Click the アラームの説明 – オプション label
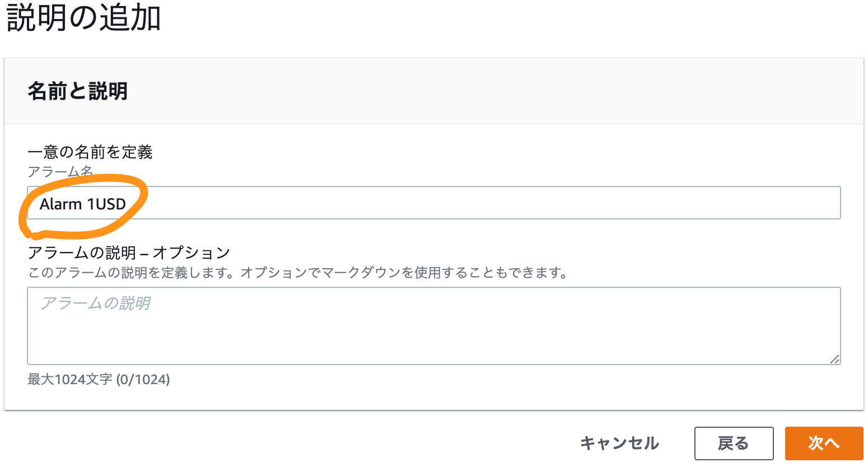868x467 pixels. pyautogui.click(x=129, y=253)
